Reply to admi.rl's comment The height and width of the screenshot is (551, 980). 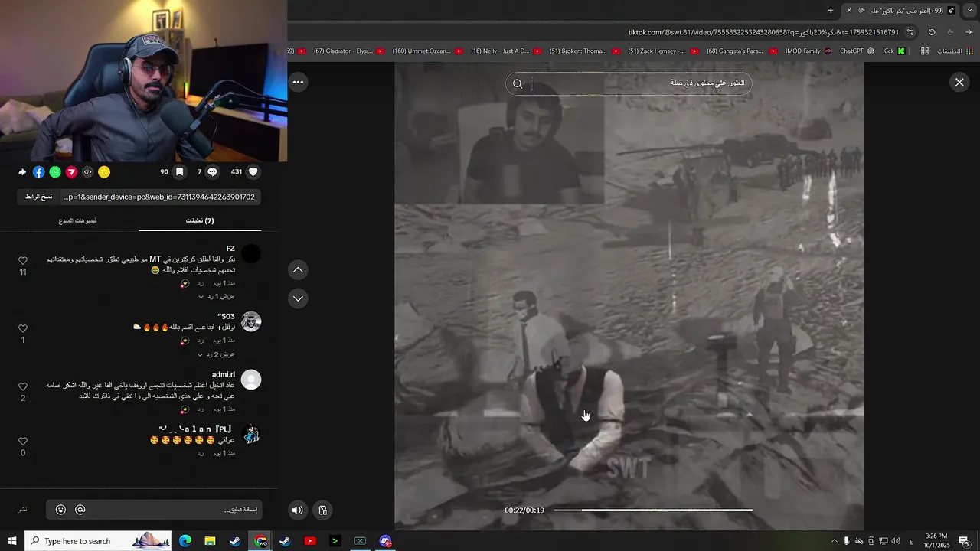pos(201,409)
